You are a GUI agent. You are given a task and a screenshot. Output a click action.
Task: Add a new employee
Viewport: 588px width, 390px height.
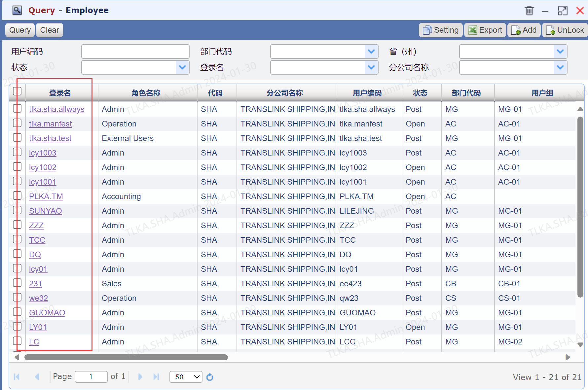tap(524, 30)
